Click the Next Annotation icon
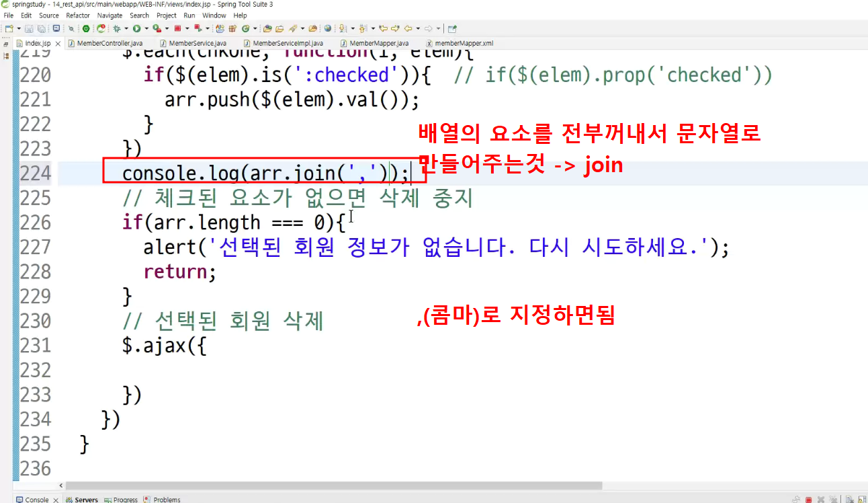 (342, 28)
